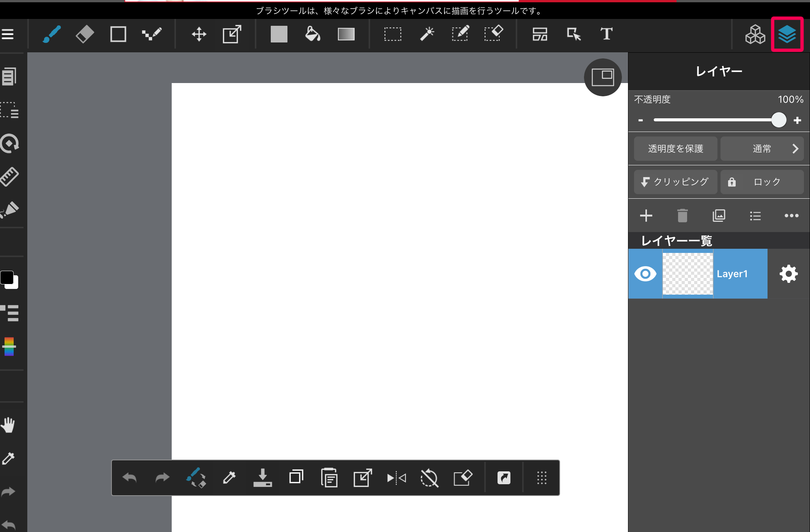Select the panel Divide tool
Image resolution: width=810 pixels, height=532 pixels.
(540, 34)
